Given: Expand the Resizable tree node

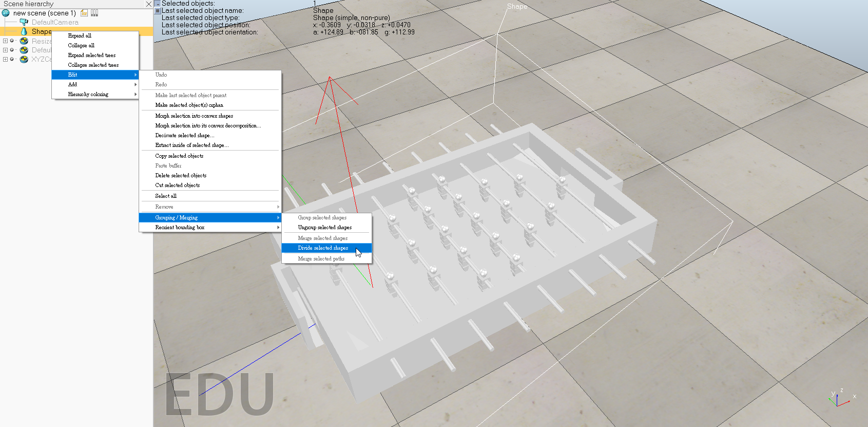Looking at the screenshot, I should coord(5,41).
